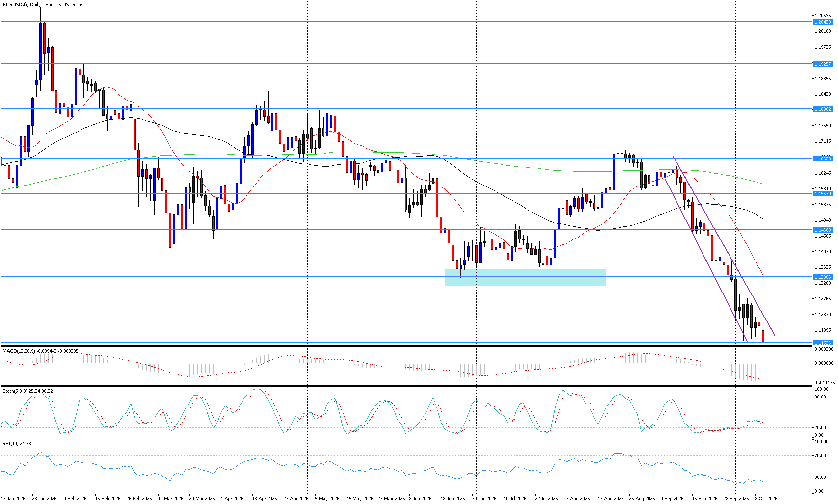Click the 1.11536 horizontal line price tag
Viewport: 838px width, 504px height.
pyautogui.click(x=823, y=343)
